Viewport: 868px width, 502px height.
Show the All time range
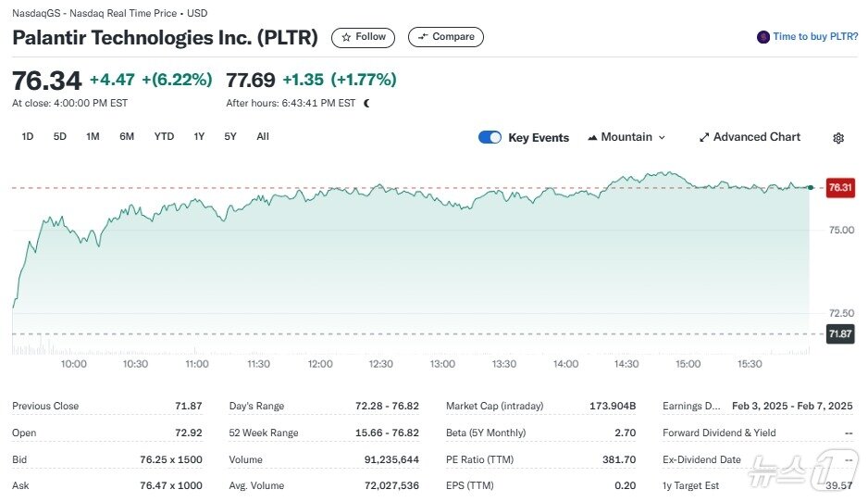point(263,137)
